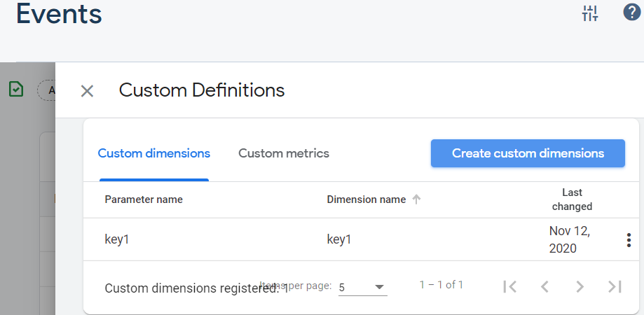The height and width of the screenshot is (315, 644).
Task: Click the help question mark icon
Action: (x=631, y=13)
